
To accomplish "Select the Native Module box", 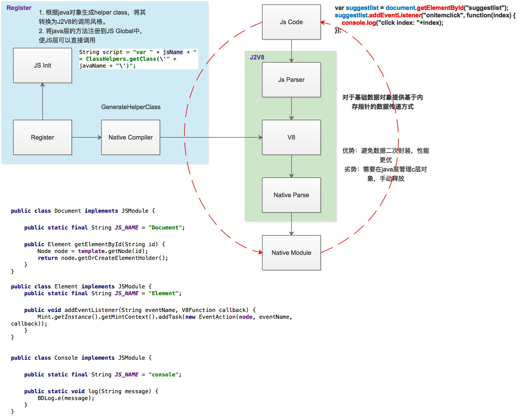I will tap(291, 253).
